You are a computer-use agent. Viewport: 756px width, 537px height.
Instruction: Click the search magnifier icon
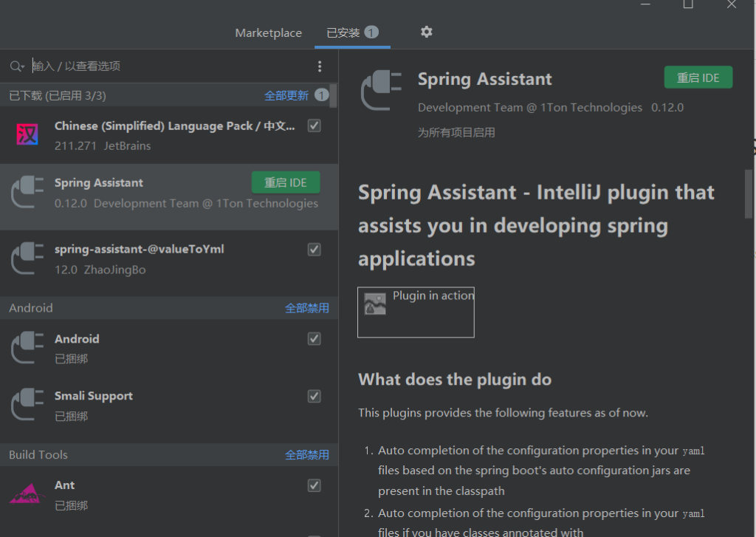(16, 66)
